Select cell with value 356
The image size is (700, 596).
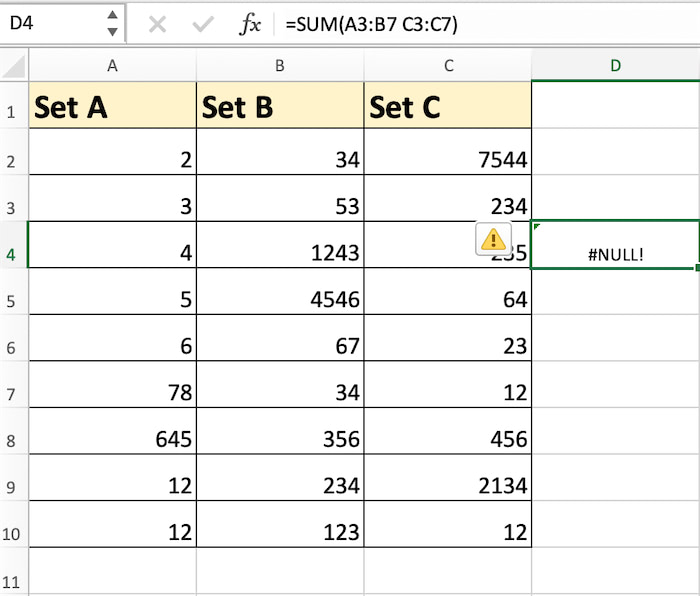(x=280, y=431)
